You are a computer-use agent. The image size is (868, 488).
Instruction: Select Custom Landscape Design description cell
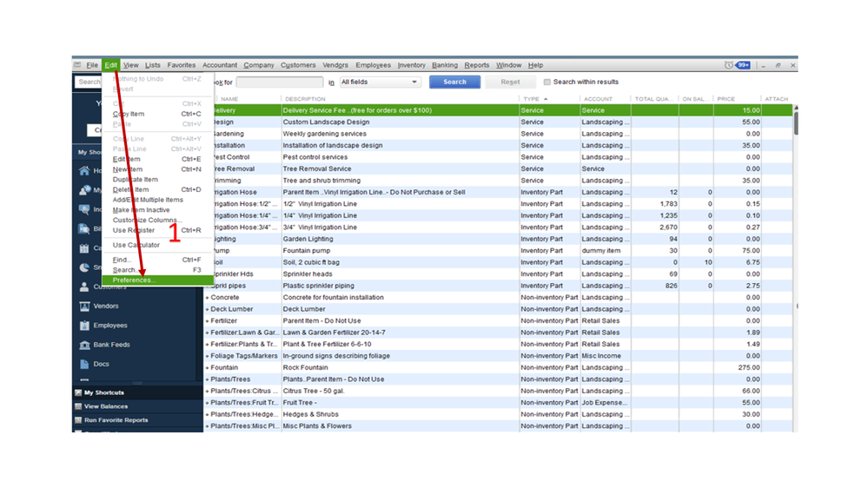401,122
